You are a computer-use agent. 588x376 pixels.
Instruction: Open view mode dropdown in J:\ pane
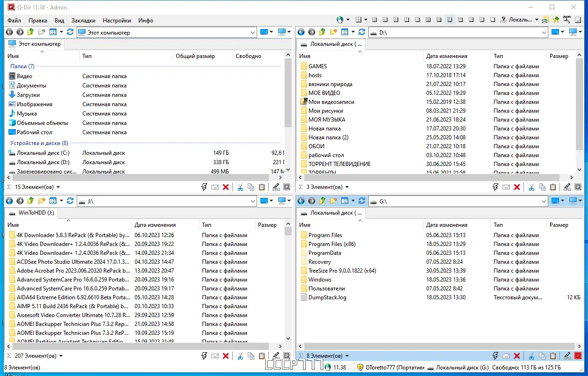coord(61,201)
